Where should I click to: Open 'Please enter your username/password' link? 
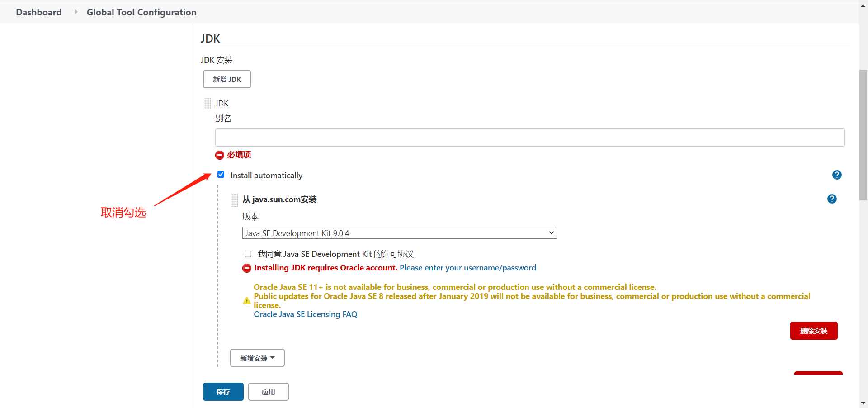click(468, 268)
